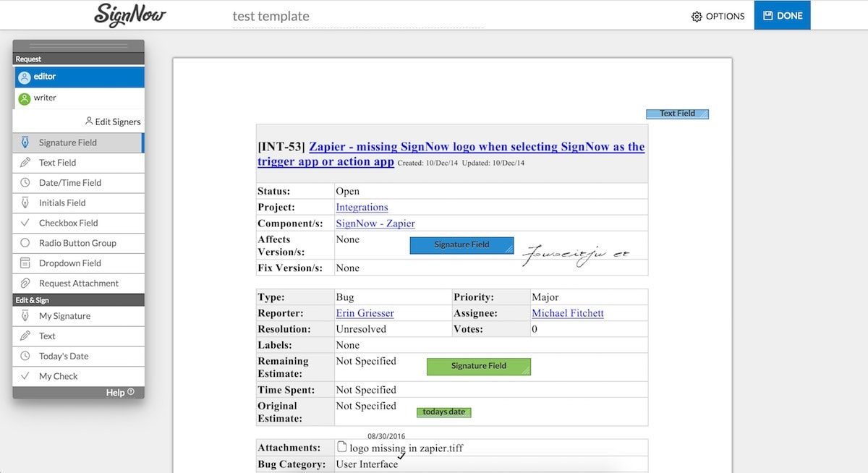The image size is (868, 473).
Task: Click the pencil icon beside Text
Action: tap(25, 336)
